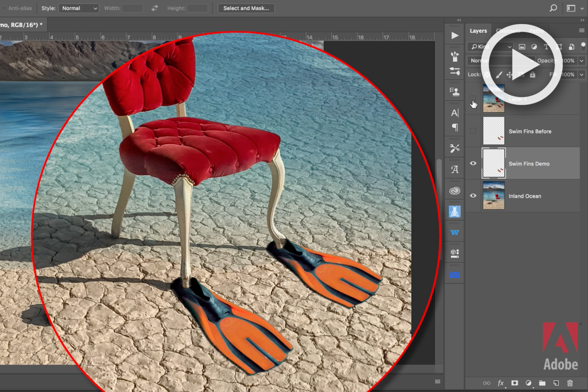Viewport: 588px width, 392px height.
Task: Open the Clone Source stamp panel
Action: click(455, 92)
